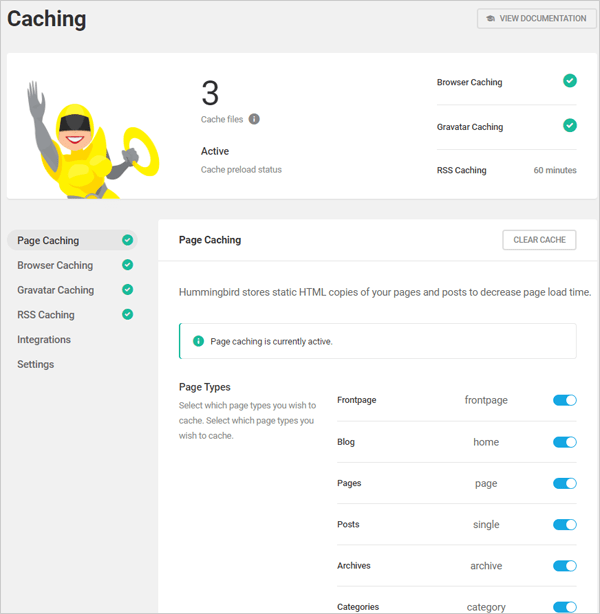Click the graduation cap icon on View Documentation

point(491,18)
